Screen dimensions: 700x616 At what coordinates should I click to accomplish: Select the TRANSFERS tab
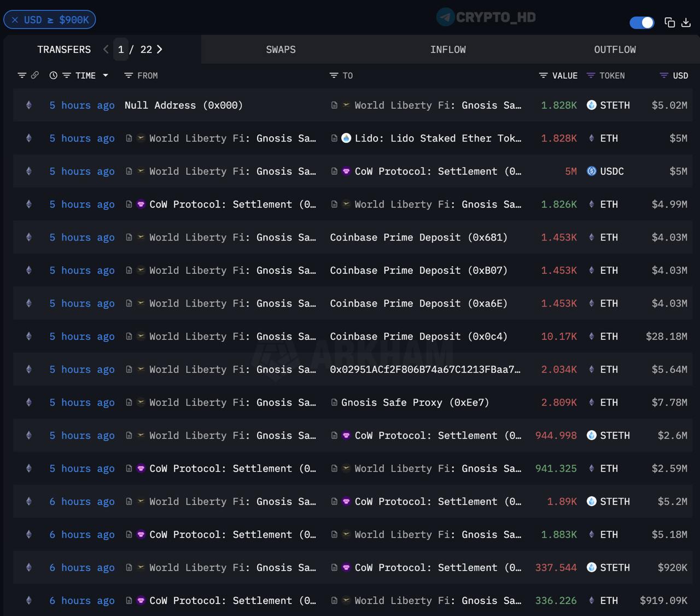tap(64, 49)
